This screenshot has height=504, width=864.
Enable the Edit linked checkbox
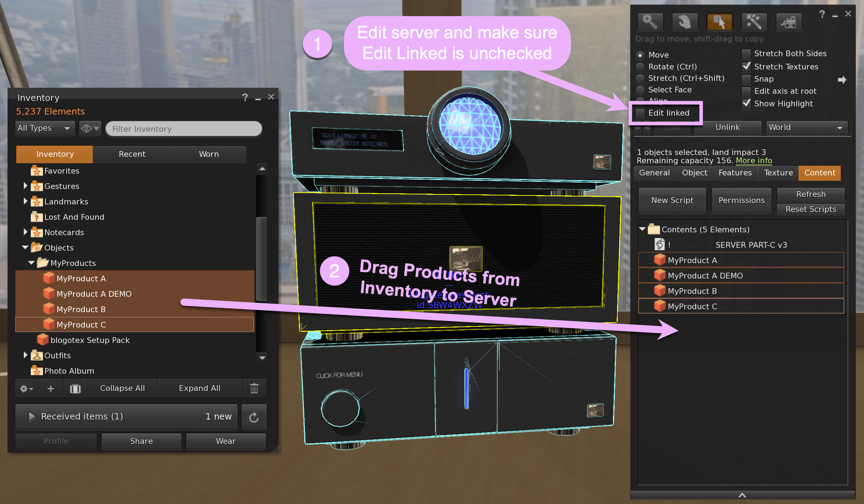click(x=640, y=113)
